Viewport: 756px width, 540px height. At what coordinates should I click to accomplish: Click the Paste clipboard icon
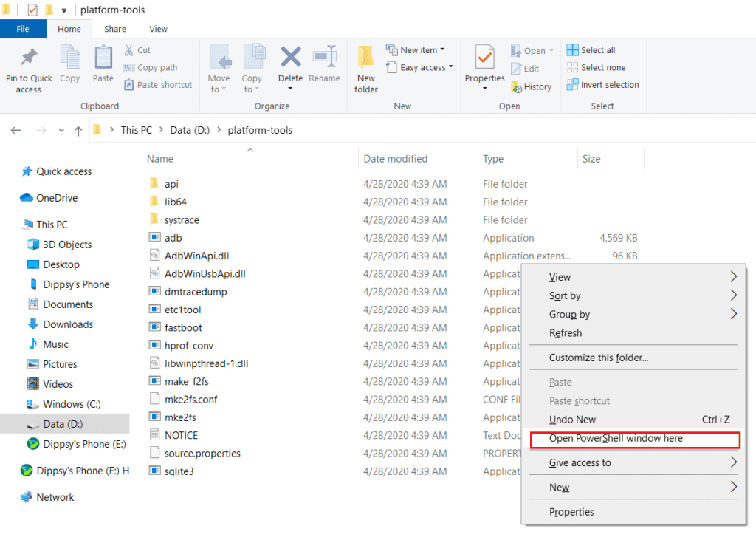click(103, 57)
